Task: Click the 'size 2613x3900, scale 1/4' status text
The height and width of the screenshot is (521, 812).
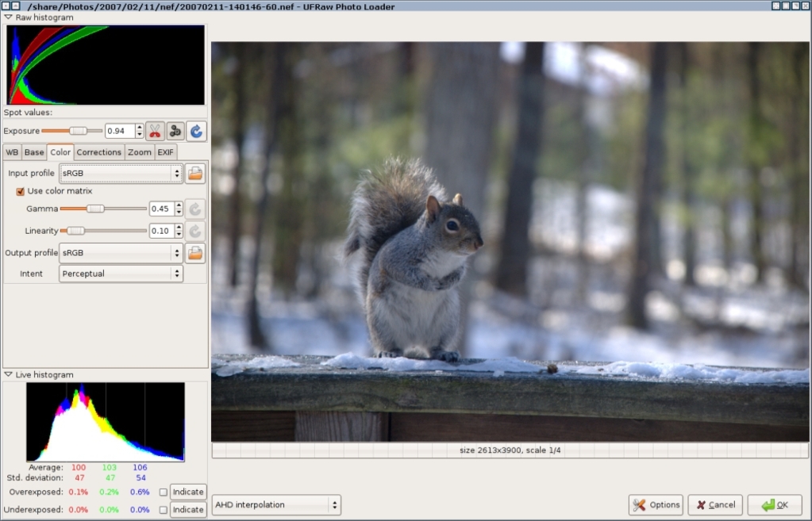Action: pos(510,450)
